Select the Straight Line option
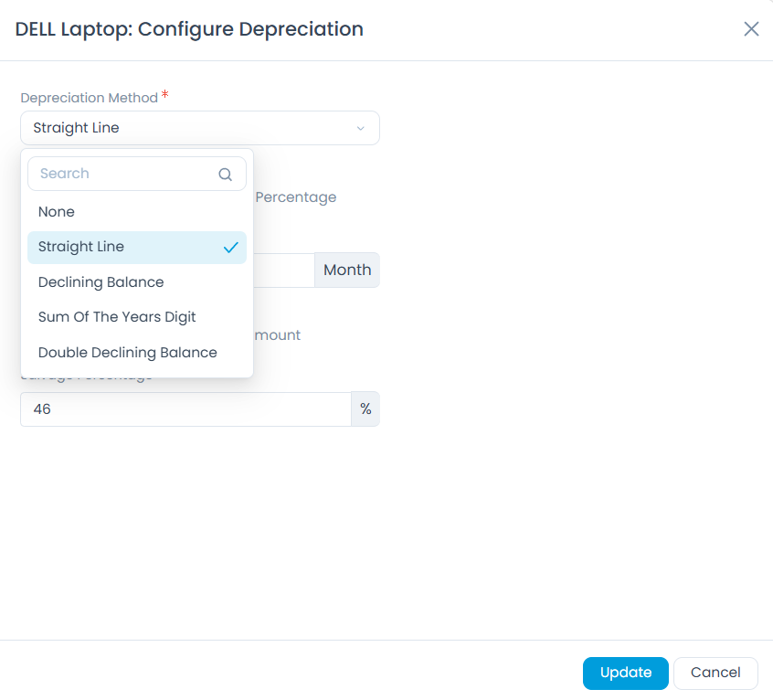773x700 pixels. coord(136,247)
